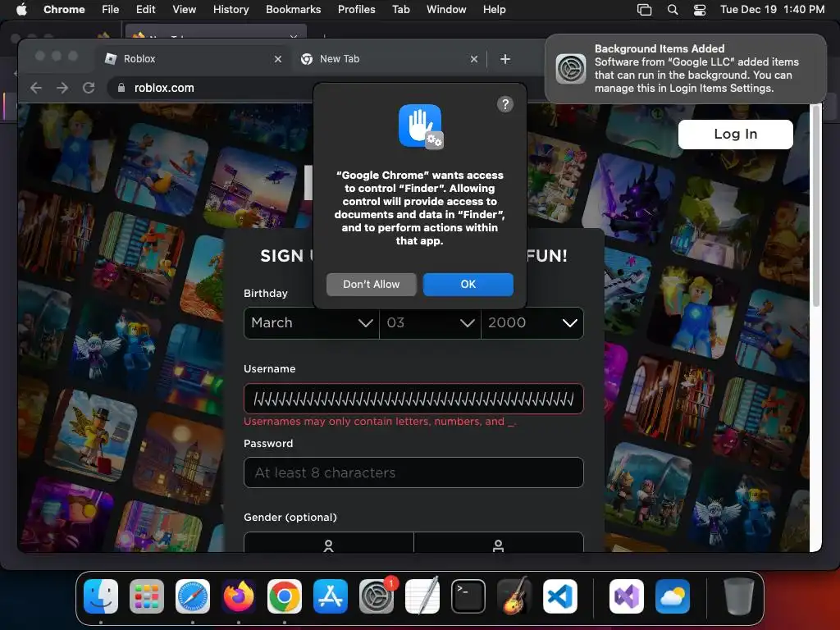This screenshot has height=630, width=840.
Task: Click the notification's System Settings icon
Action: coord(571,69)
